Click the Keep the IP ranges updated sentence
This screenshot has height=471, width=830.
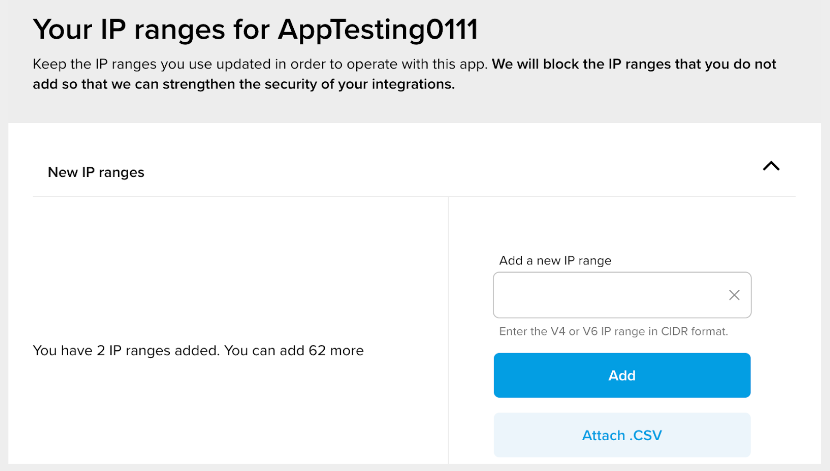(259, 64)
